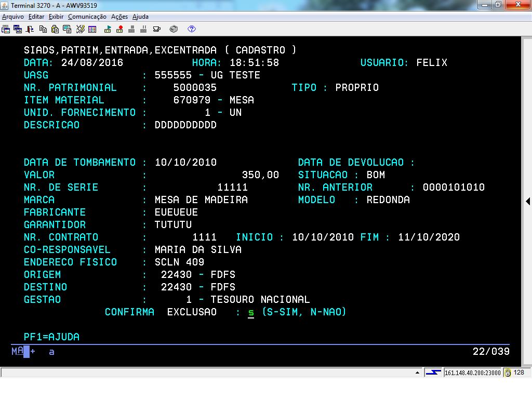Click the GESTAO value 1 - TESOURO NACIONAL
Image resolution: width=532 pixels, height=399 pixels.
248,300
